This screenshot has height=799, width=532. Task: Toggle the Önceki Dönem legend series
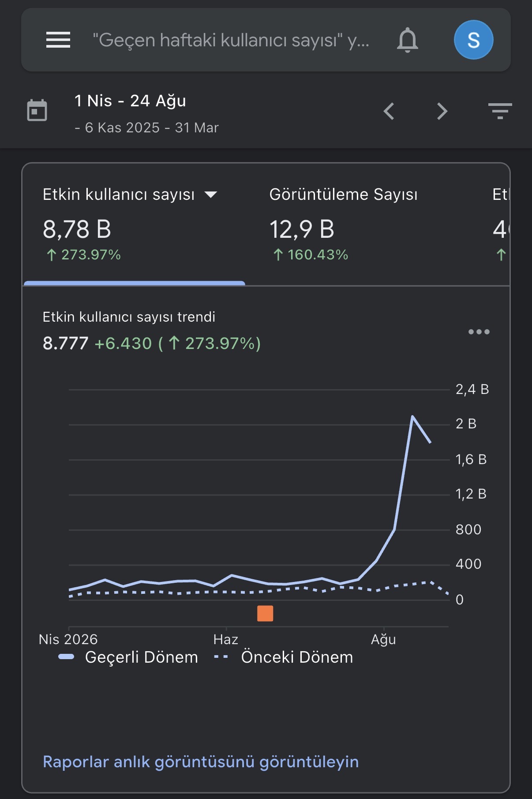[283, 657]
